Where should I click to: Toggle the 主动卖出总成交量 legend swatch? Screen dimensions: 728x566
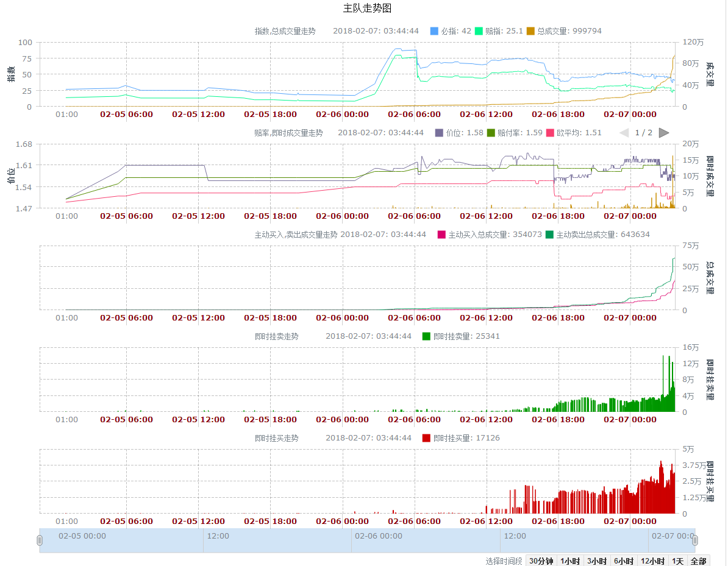550,235
